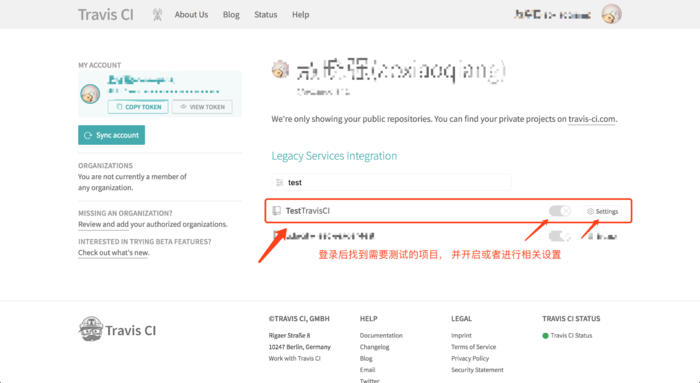Go to the Blog page in header

click(x=231, y=15)
